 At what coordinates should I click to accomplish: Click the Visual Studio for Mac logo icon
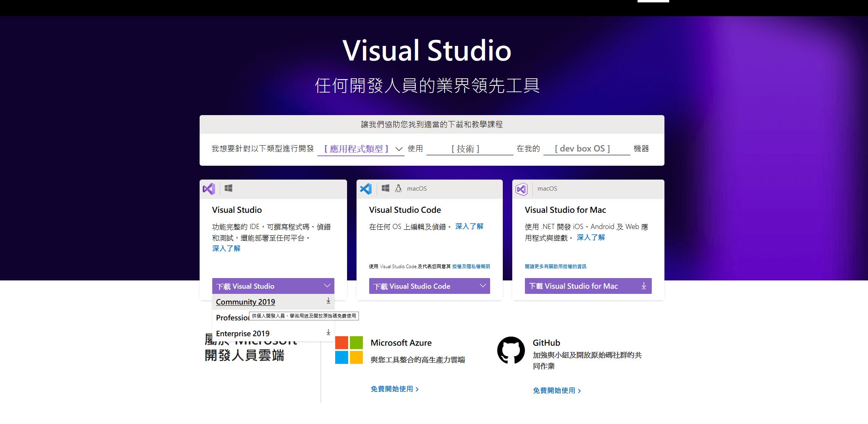(x=522, y=189)
